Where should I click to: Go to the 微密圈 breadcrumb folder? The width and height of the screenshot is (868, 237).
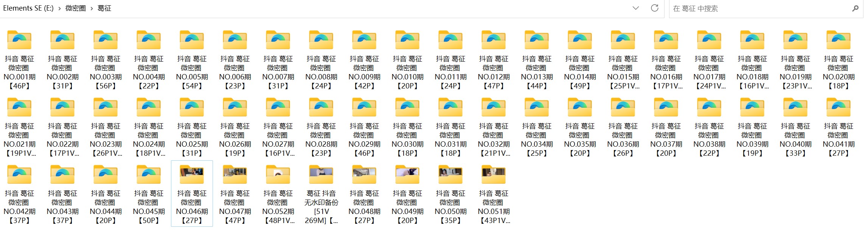(x=76, y=8)
